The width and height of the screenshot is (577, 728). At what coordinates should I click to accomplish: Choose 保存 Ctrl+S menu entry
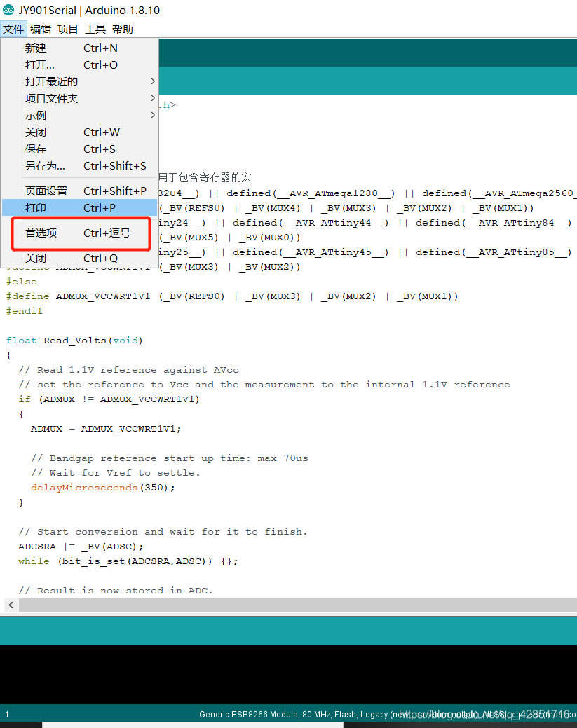79,149
